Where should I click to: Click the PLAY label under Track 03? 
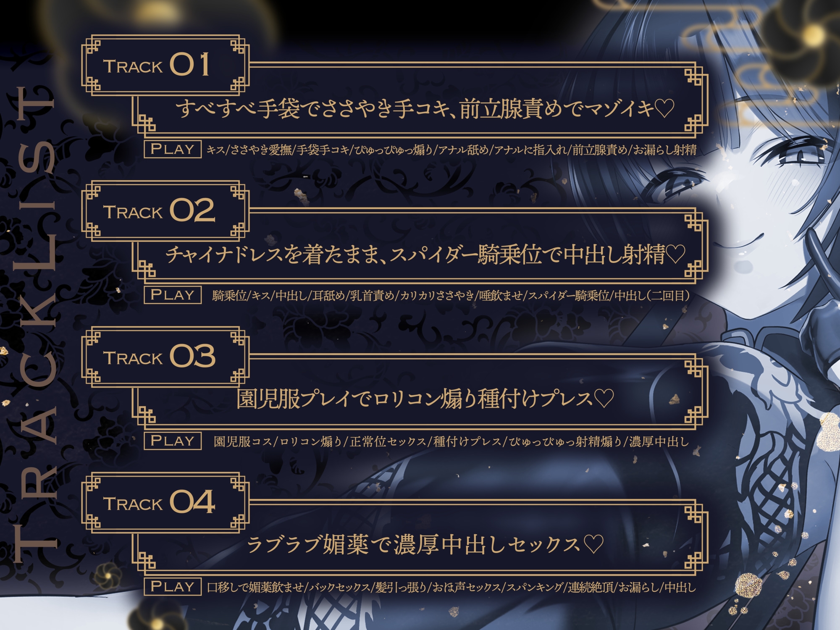click(173, 441)
